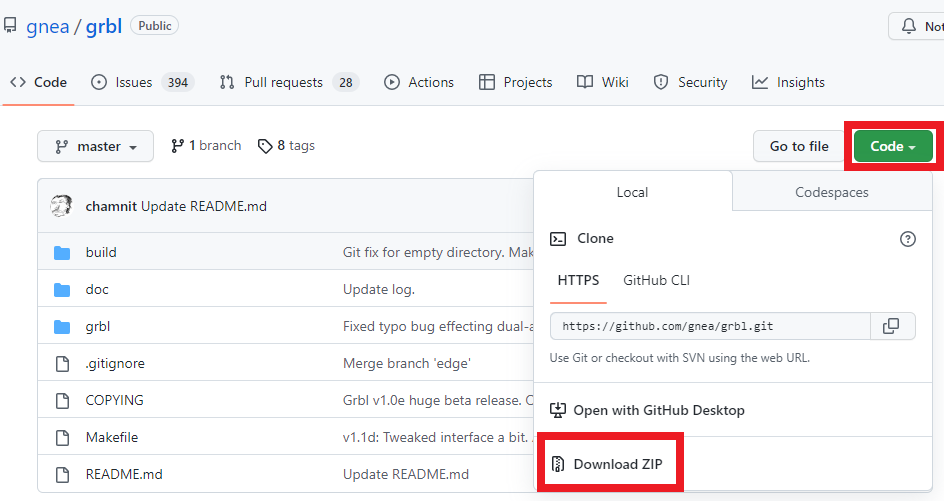Click the Makefile file icon

(63, 438)
